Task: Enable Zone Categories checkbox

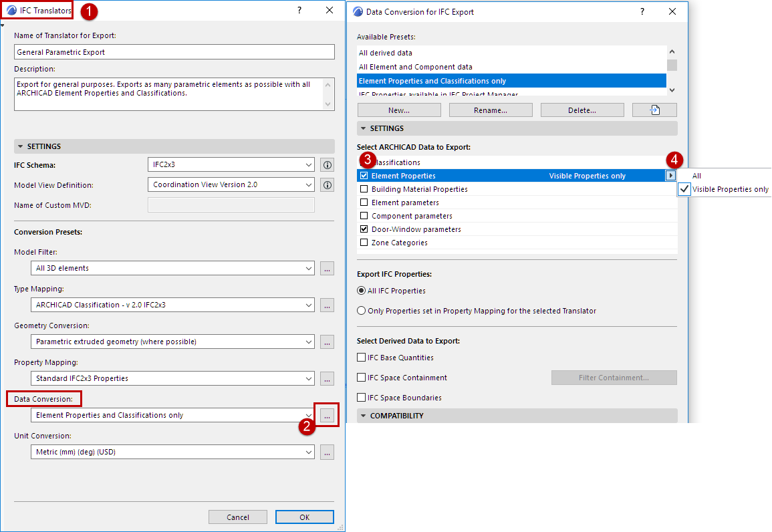Action: point(364,242)
